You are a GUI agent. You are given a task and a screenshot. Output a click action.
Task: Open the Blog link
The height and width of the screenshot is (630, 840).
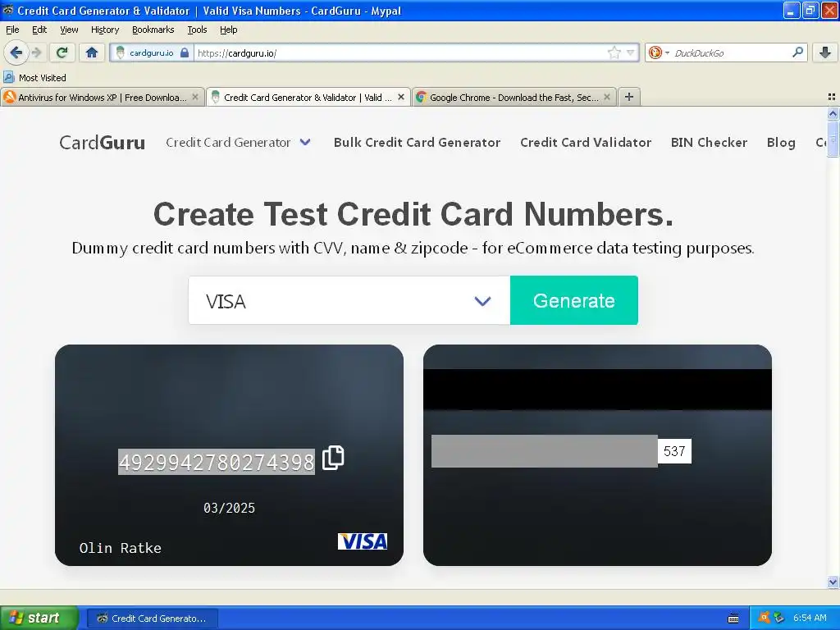[x=781, y=143]
